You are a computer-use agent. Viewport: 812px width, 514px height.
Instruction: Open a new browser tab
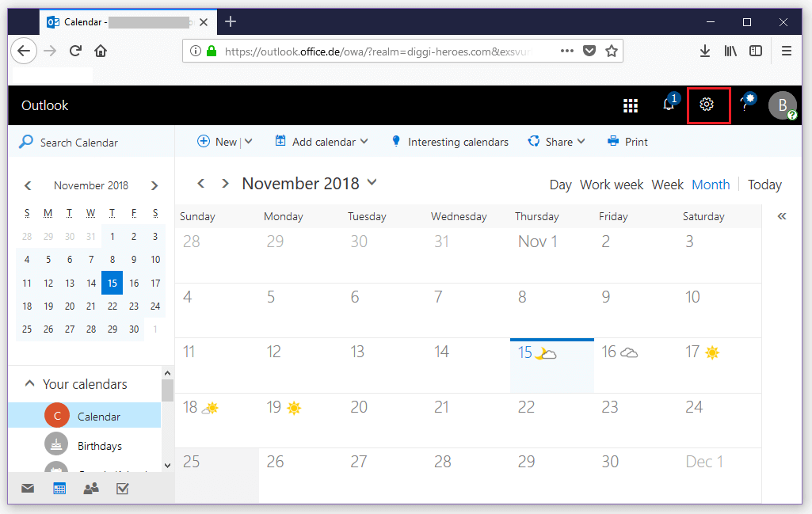231,21
